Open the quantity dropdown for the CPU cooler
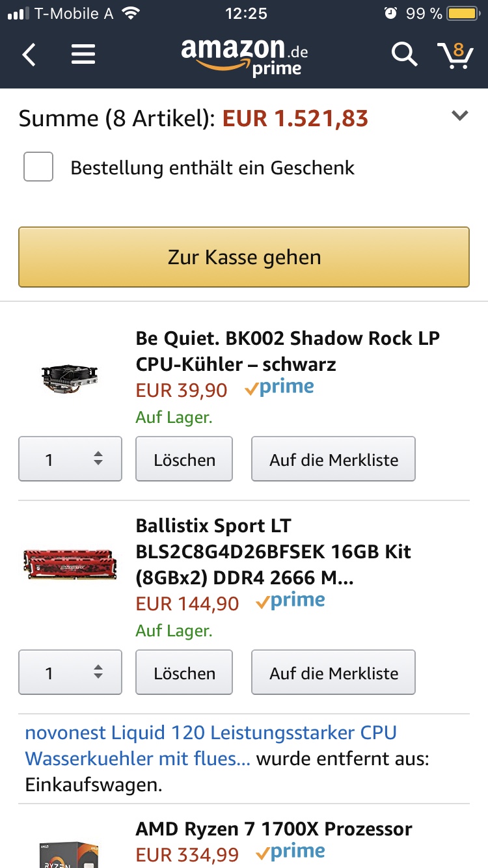This screenshot has height=868, width=488. point(70,459)
